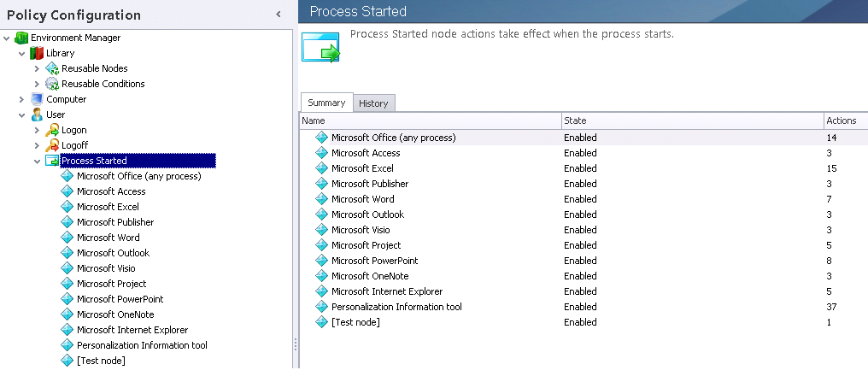This screenshot has height=376, width=868.
Task: Click the pane splitter grip handle
Action: click(296, 344)
